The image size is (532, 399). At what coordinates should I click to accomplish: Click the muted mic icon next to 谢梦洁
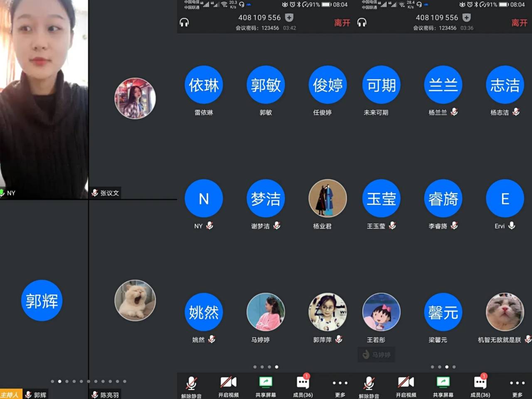tap(277, 225)
